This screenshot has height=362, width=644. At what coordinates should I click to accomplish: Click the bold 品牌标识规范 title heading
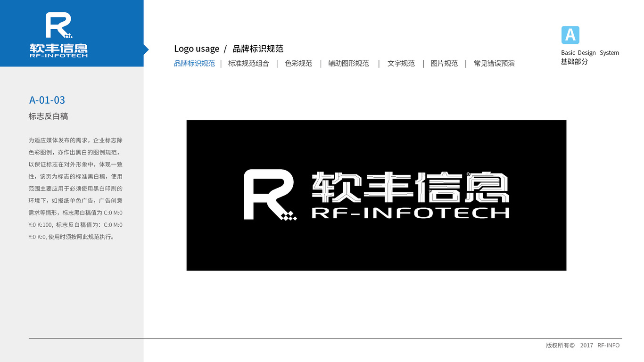point(258,49)
